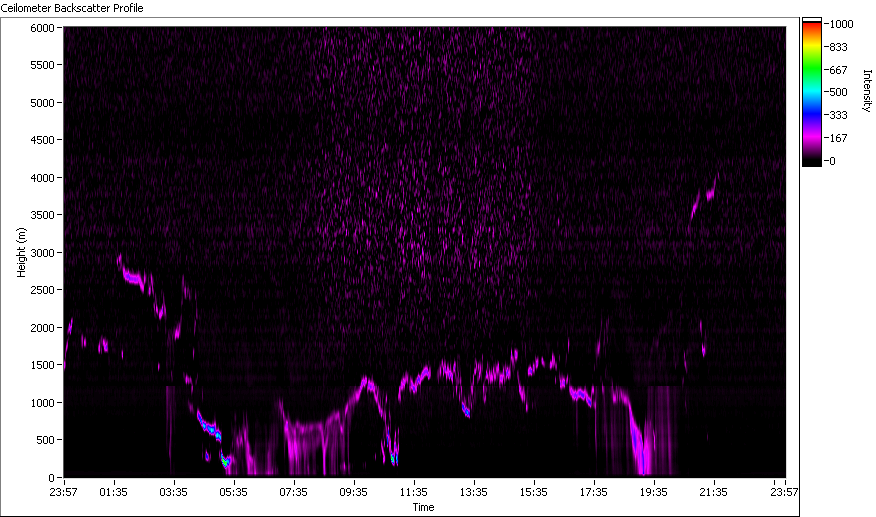Click the 167 intensity scale marker

pos(838,138)
